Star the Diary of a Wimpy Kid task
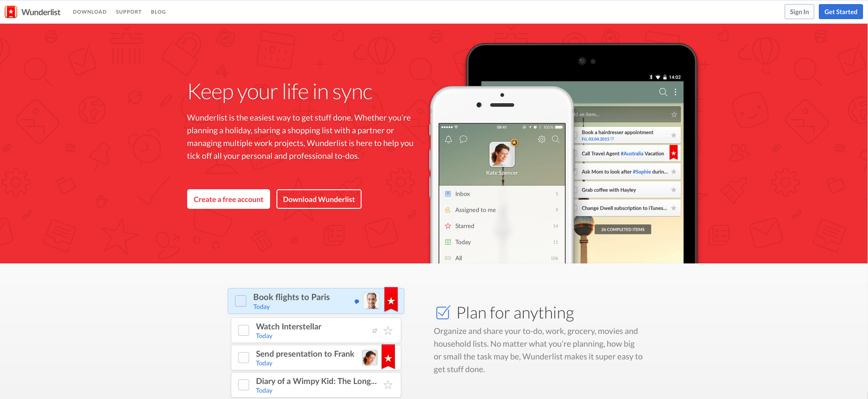 tap(388, 385)
